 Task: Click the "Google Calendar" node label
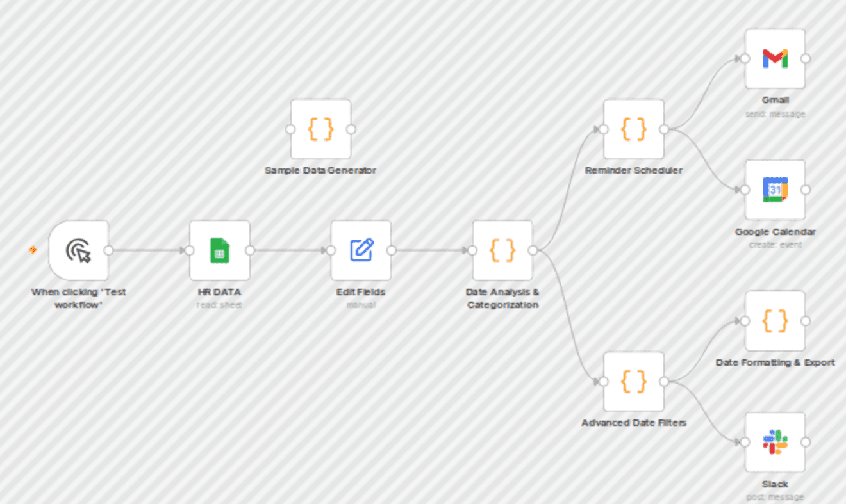[775, 232]
